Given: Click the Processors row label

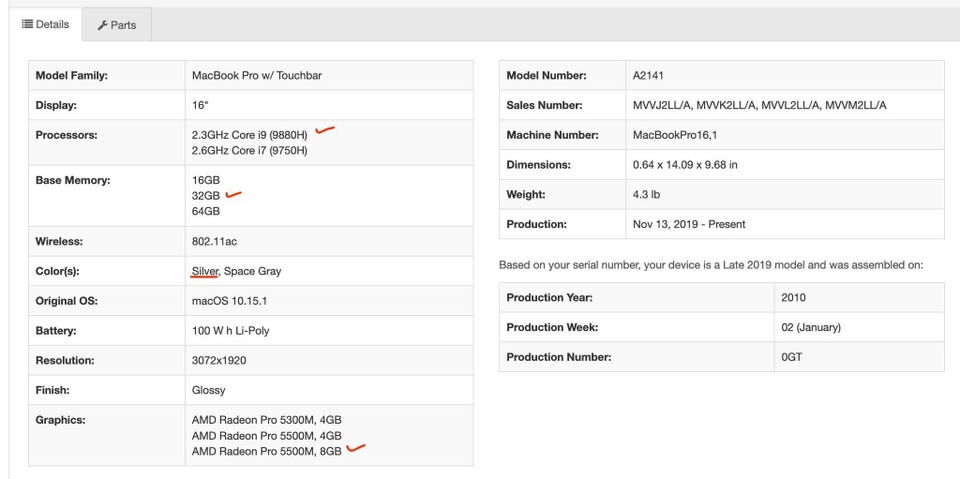Looking at the screenshot, I should coord(66,135).
